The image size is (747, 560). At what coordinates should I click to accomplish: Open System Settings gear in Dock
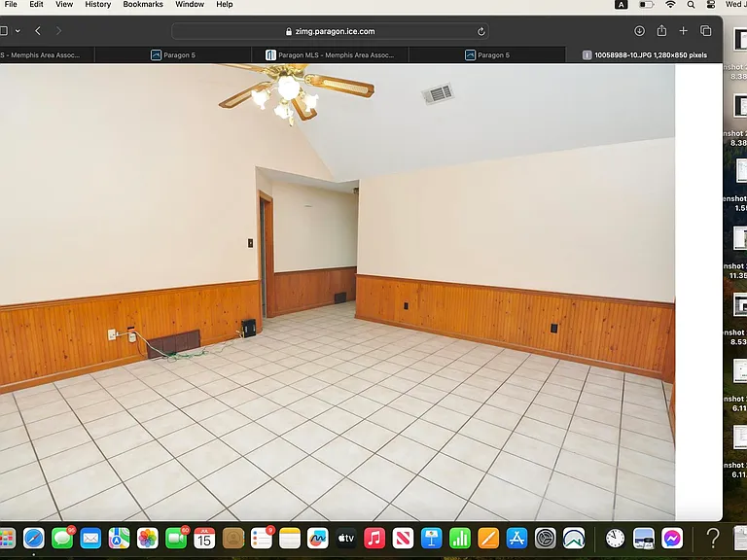tap(546, 539)
